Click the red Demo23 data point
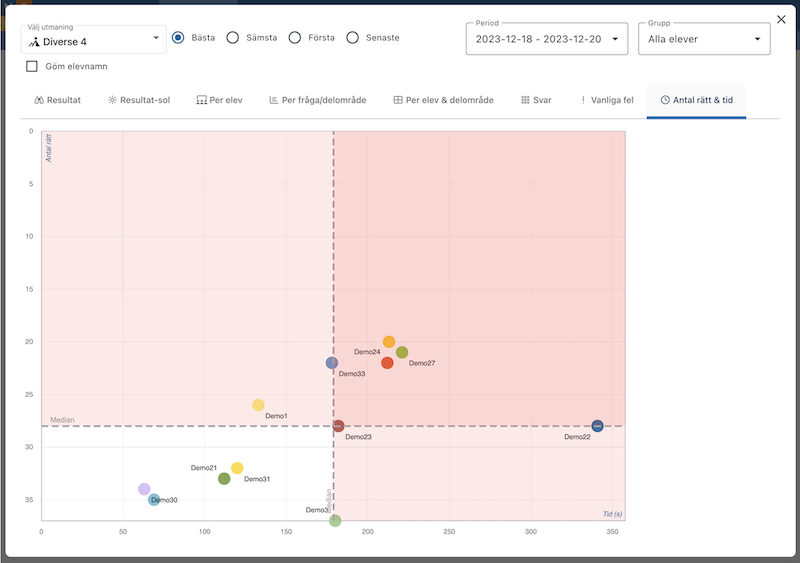This screenshot has width=800, height=563. [x=339, y=426]
